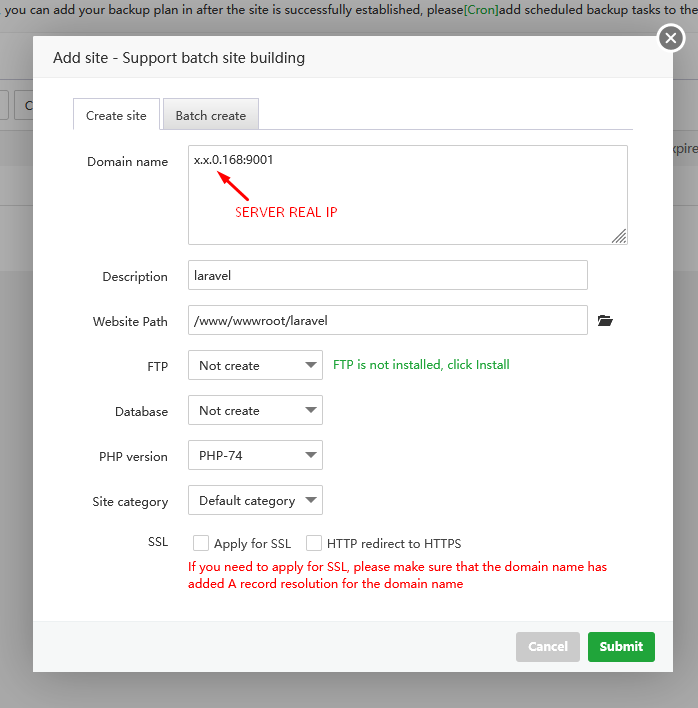Switch to the Batch create tab
698x708 pixels.
tap(210, 115)
